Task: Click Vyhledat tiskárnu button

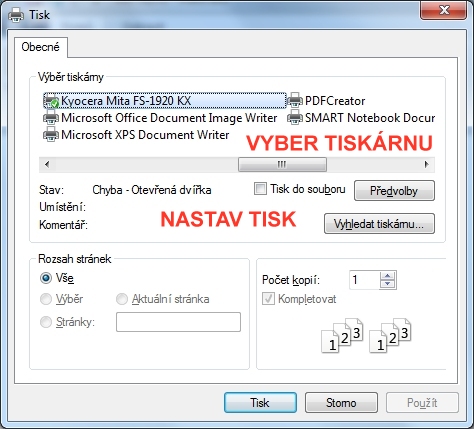Action: pos(379,224)
